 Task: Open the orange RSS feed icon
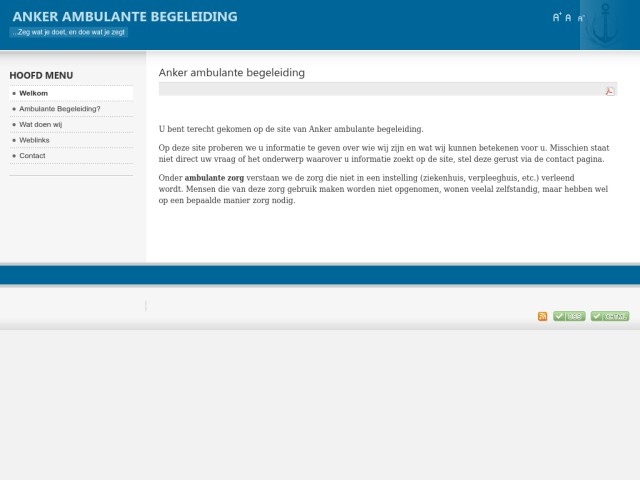[x=543, y=316]
